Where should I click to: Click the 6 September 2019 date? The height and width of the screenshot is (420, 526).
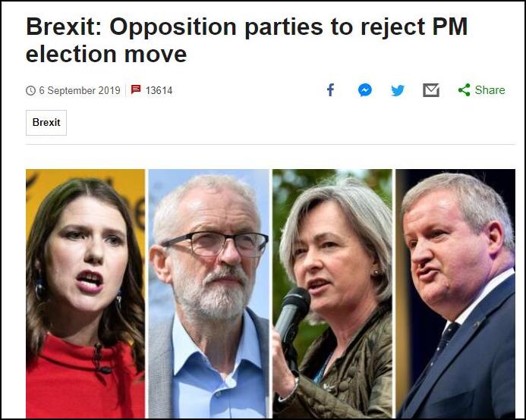point(80,90)
